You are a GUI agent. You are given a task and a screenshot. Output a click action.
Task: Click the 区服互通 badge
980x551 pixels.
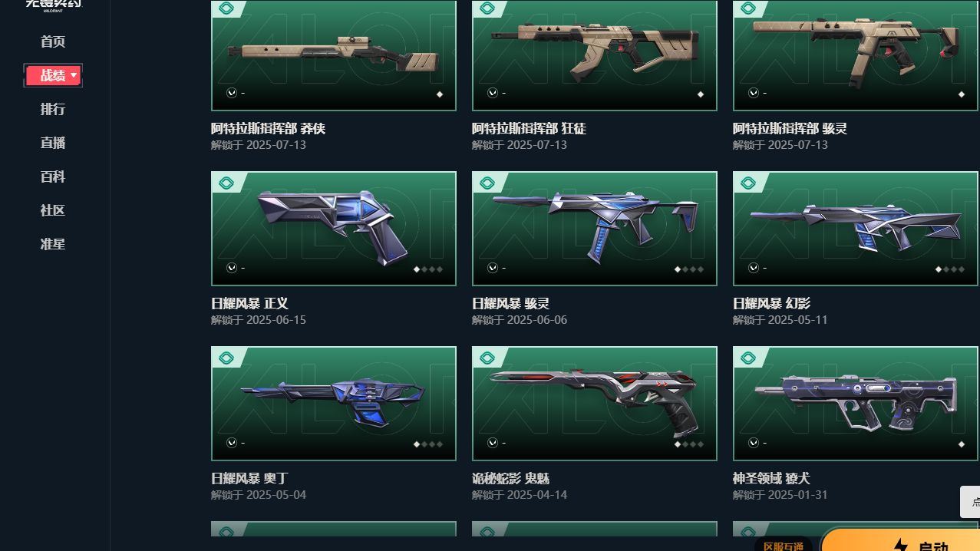(x=784, y=546)
